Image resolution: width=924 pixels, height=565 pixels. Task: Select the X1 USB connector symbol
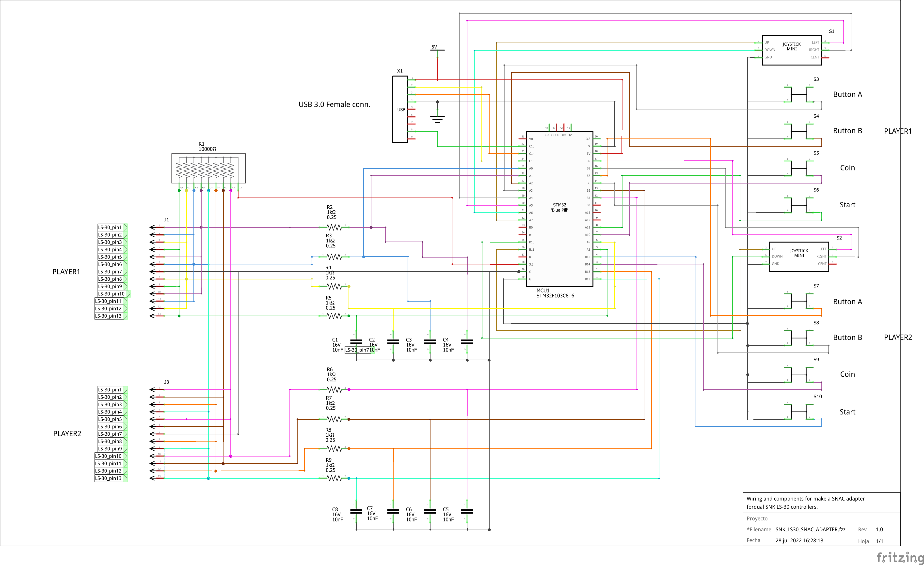tap(400, 109)
